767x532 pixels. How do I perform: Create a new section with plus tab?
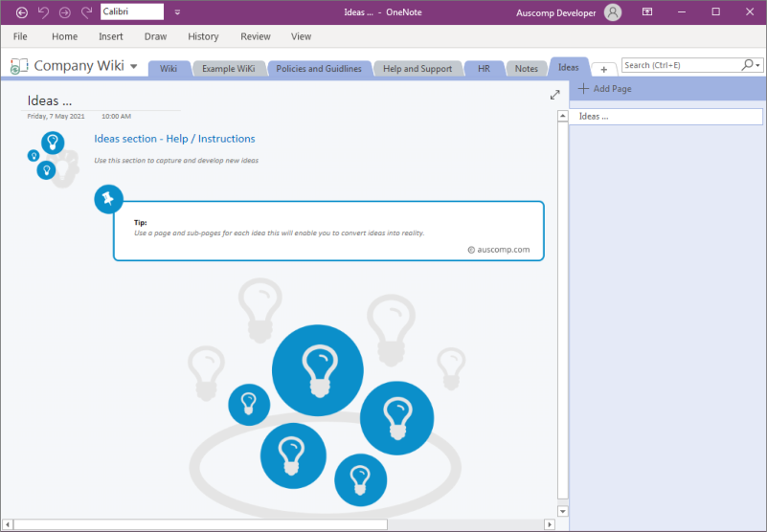click(x=603, y=70)
